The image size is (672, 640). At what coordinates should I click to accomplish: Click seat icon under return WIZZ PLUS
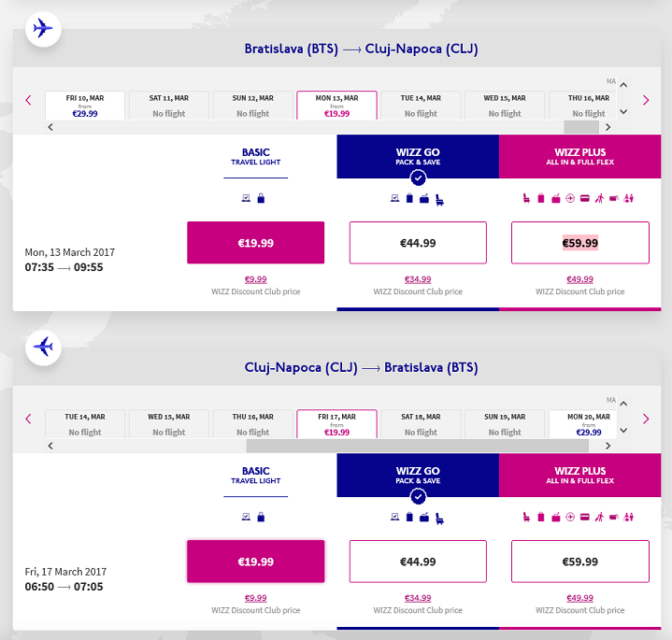(x=526, y=517)
